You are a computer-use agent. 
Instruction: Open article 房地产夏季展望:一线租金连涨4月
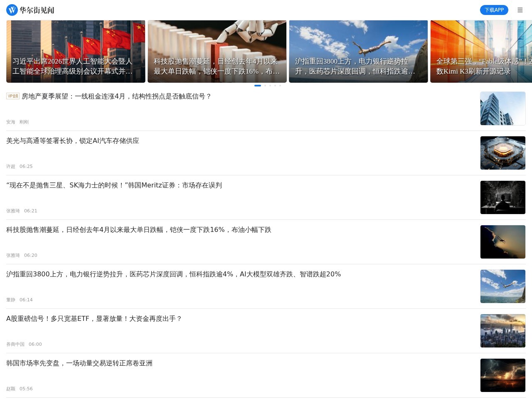[x=116, y=96]
